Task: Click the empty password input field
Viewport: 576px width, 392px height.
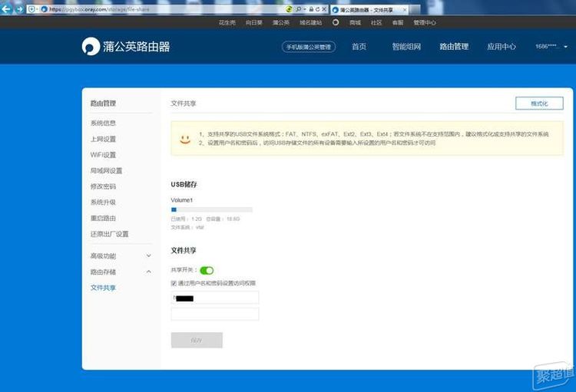Action: 215,315
